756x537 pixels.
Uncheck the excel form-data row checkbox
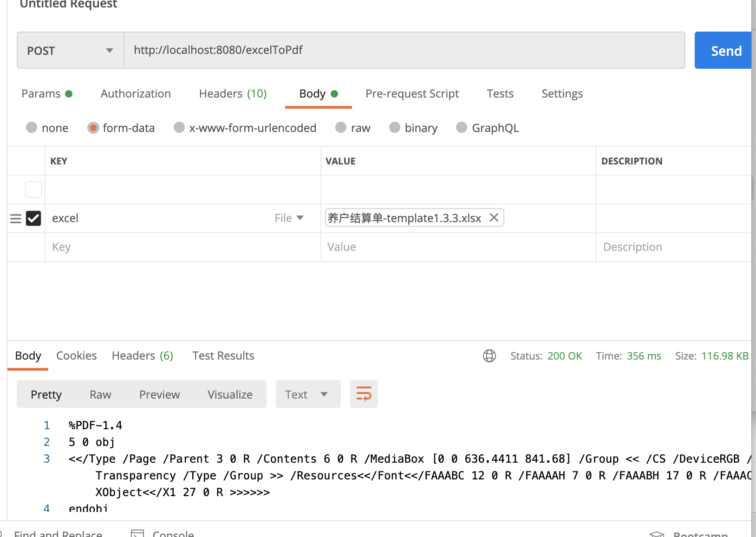(33, 218)
